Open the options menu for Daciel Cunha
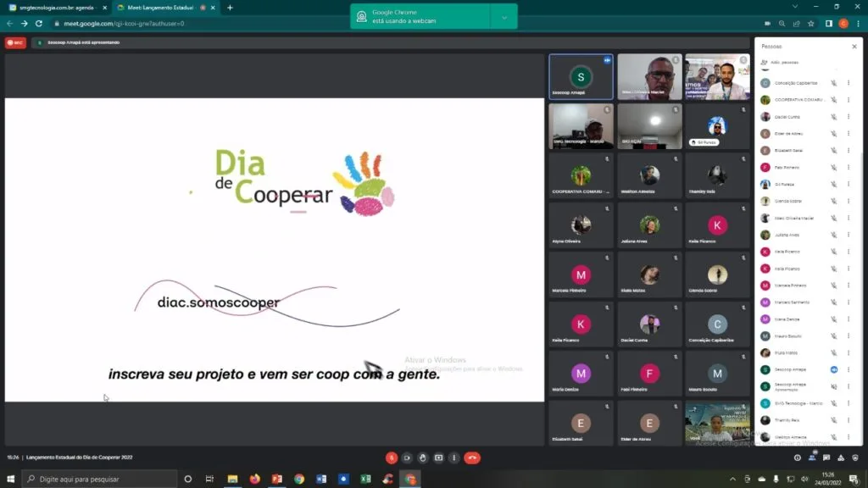 pyautogui.click(x=849, y=117)
